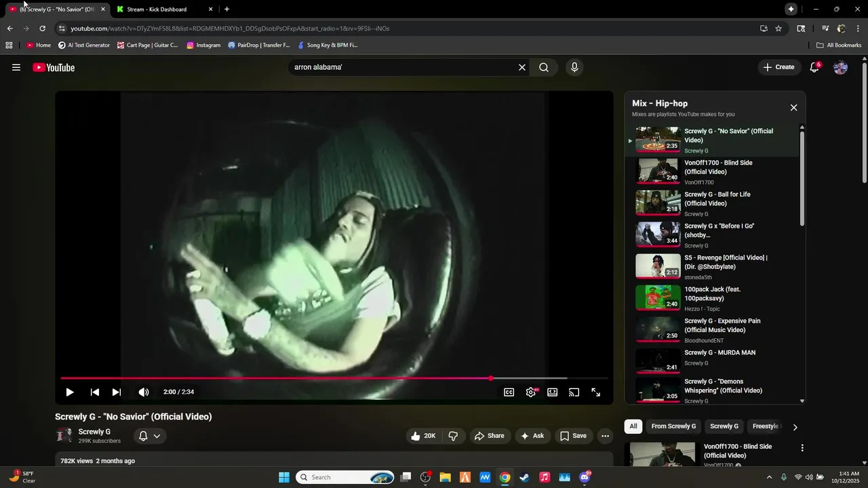Open more actions ellipsis below video
This screenshot has width=868, height=488.
(x=606, y=436)
